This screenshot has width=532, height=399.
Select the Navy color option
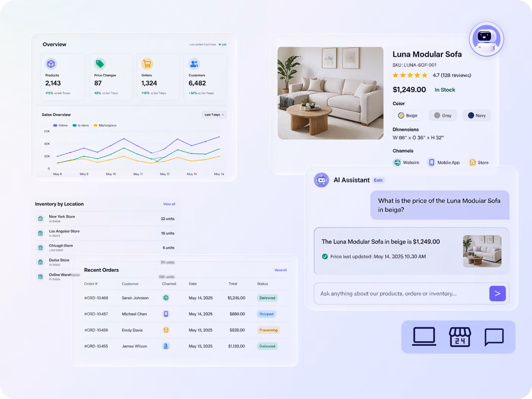pyautogui.click(x=477, y=116)
